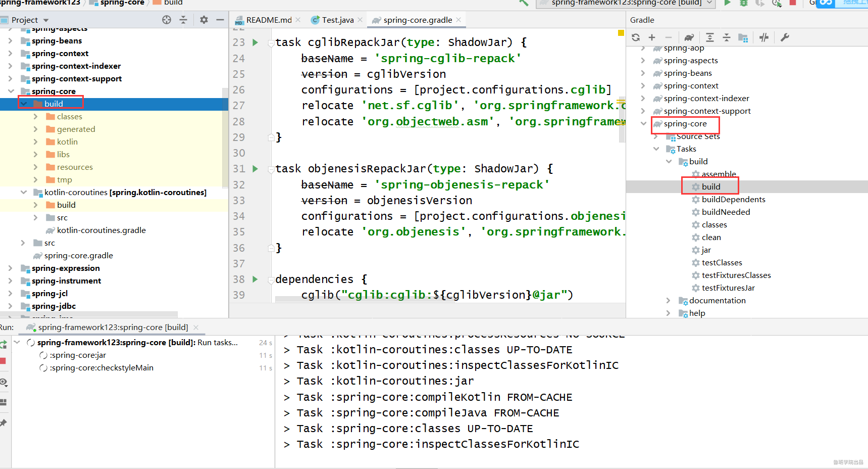Open the eye view options in Run panel

[4, 382]
